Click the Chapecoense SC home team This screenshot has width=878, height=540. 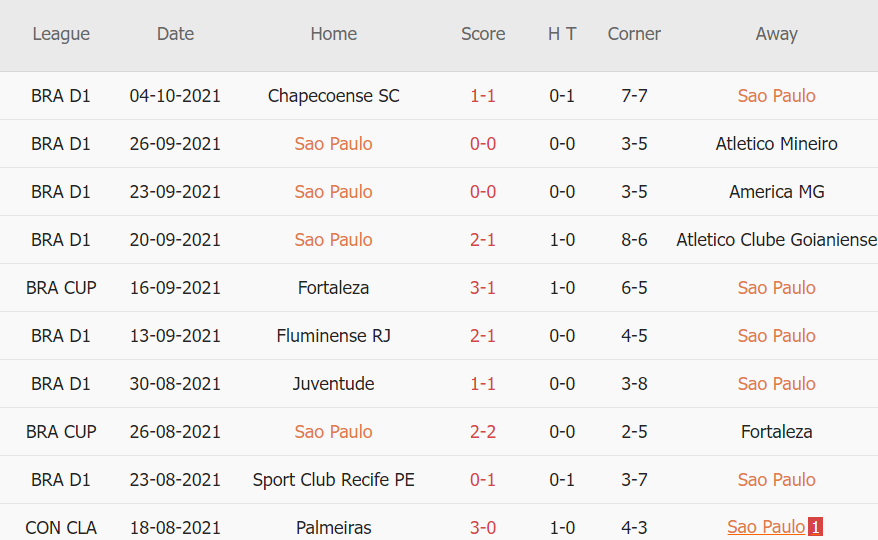(x=333, y=96)
